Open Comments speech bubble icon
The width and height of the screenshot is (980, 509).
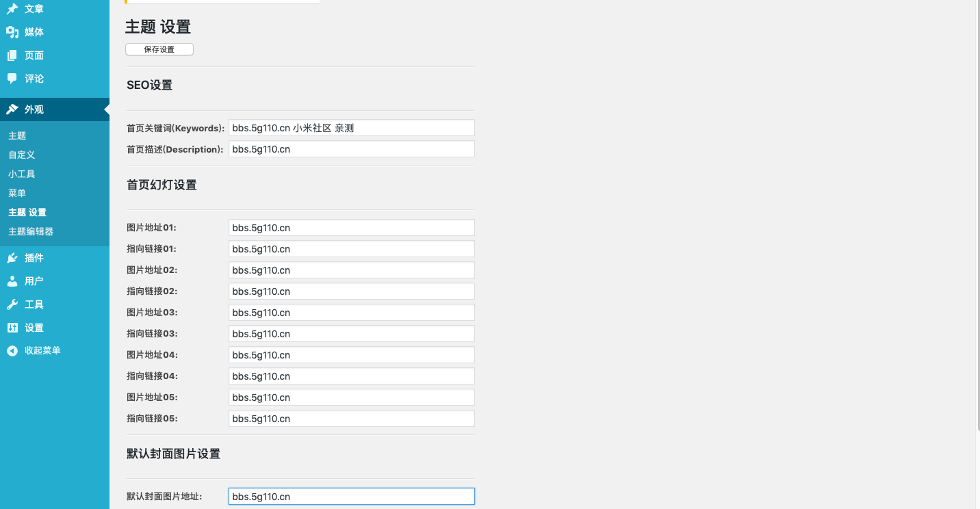(x=12, y=79)
